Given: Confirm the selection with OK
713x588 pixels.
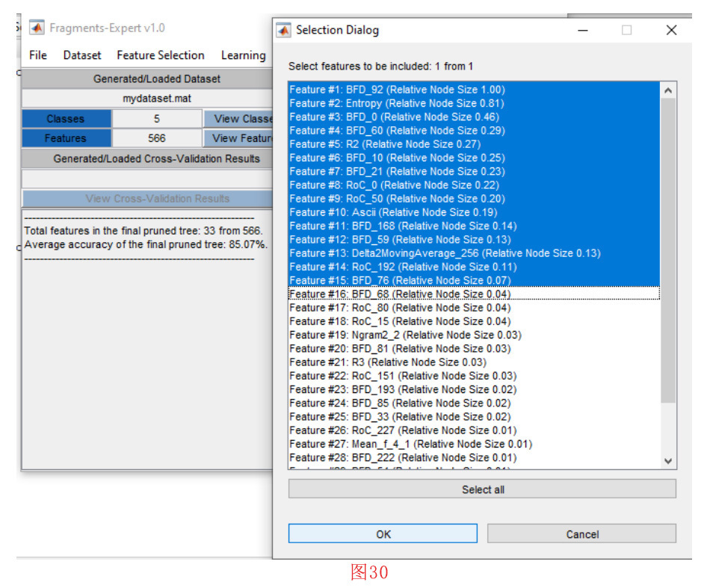Looking at the screenshot, I should pyautogui.click(x=383, y=534).
